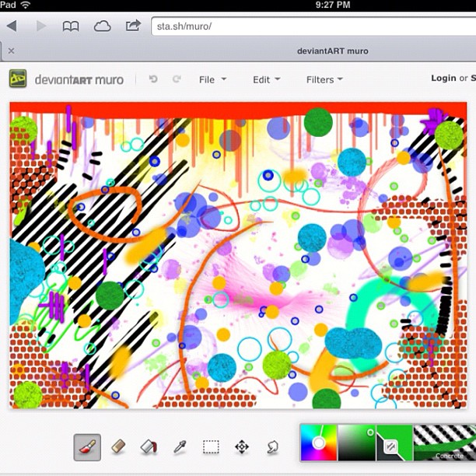
Task: Expand the Filters dropdown menu
Action: tap(324, 79)
